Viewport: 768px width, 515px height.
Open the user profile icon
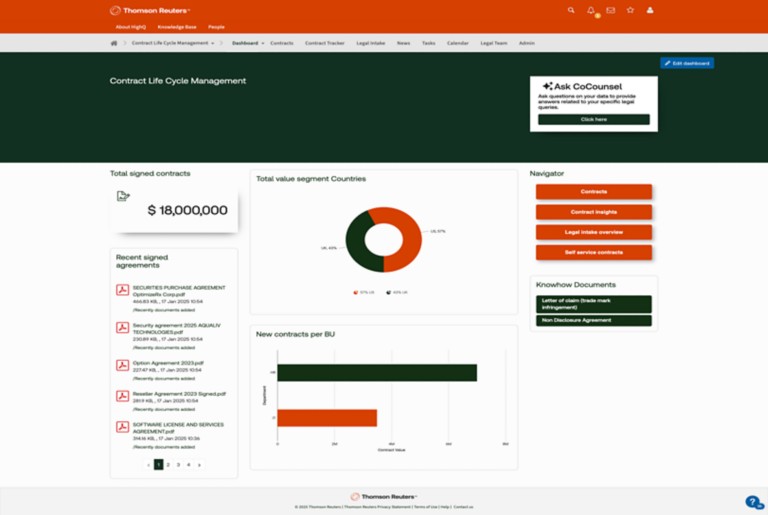pyautogui.click(x=650, y=10)
